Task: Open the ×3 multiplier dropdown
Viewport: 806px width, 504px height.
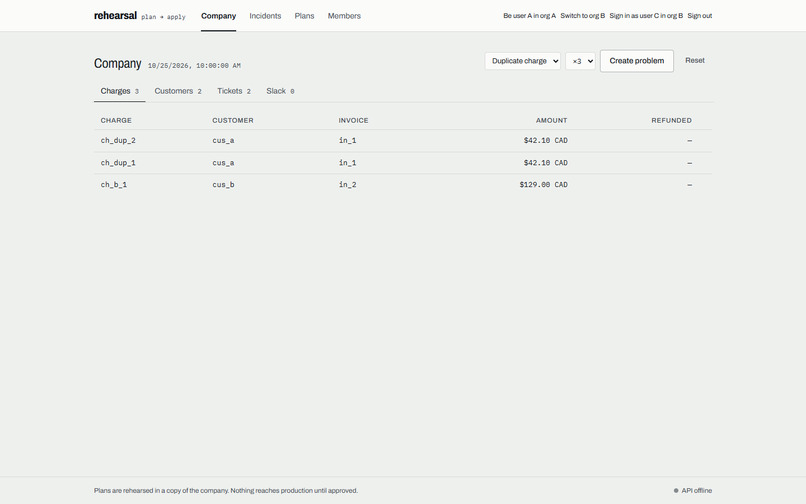Action: (x=580, y=61)
